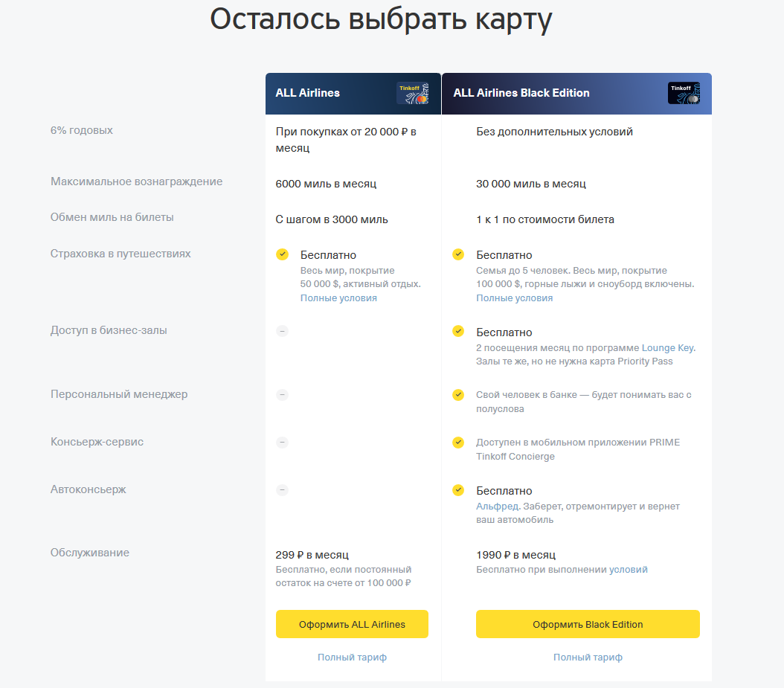
Task: Click 'Семья до 5 человек' coverage description
Action: pos(585,277)
